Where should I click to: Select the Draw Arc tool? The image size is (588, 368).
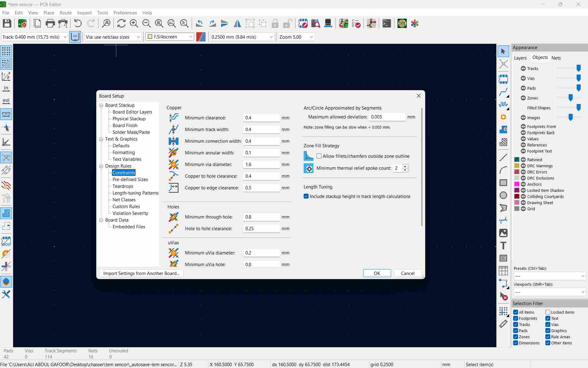[503, 170]
